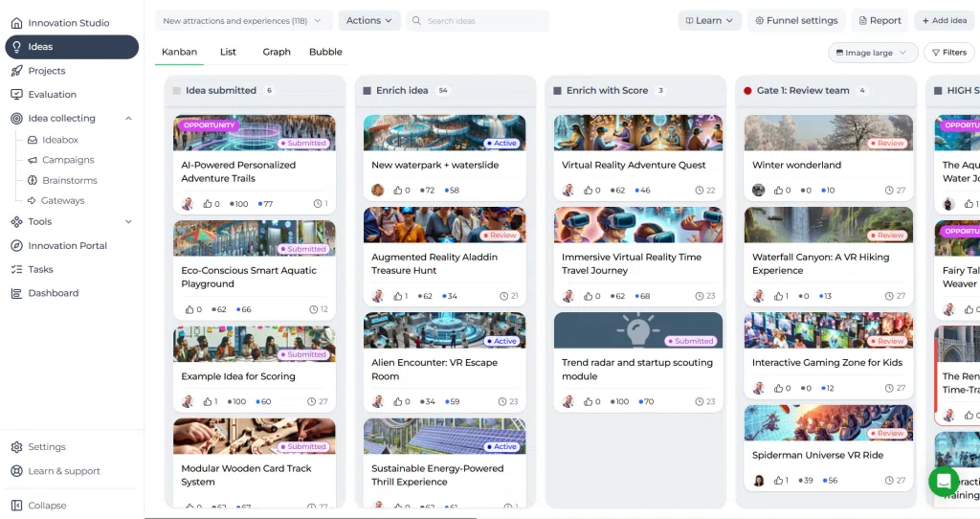Open Modular Wooden Card Track System title

[246, 475]
